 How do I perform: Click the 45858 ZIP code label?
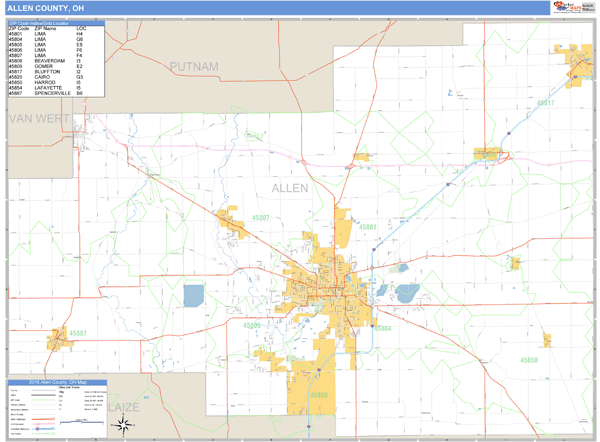tap(528, 358)
